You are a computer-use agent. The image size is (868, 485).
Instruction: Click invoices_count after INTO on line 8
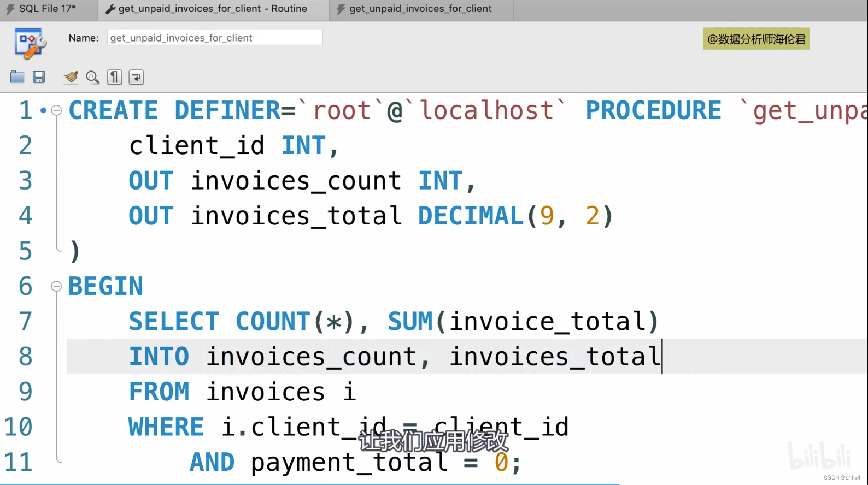[311, 357]
